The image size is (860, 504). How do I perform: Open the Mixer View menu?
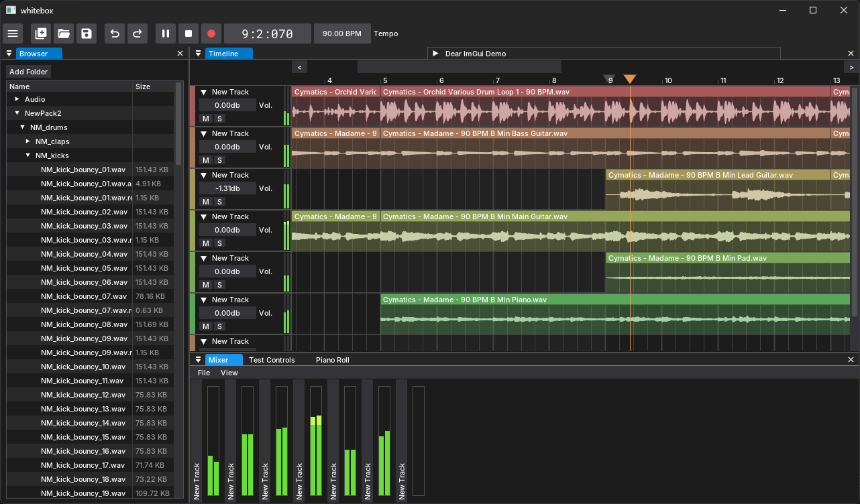(229, 373)
